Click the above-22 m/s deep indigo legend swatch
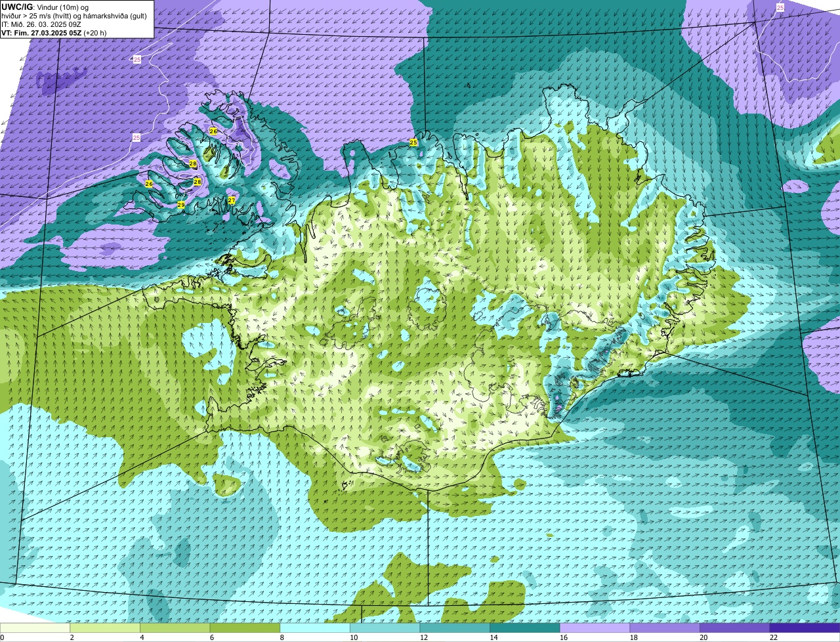The height and width of the screenshot is (642, 840). point(805,628)
